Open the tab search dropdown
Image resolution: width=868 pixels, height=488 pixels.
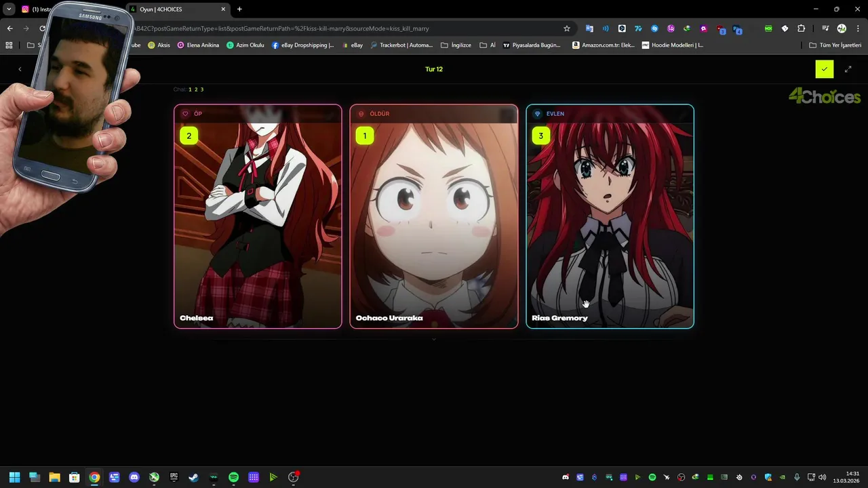click(9, 9)
